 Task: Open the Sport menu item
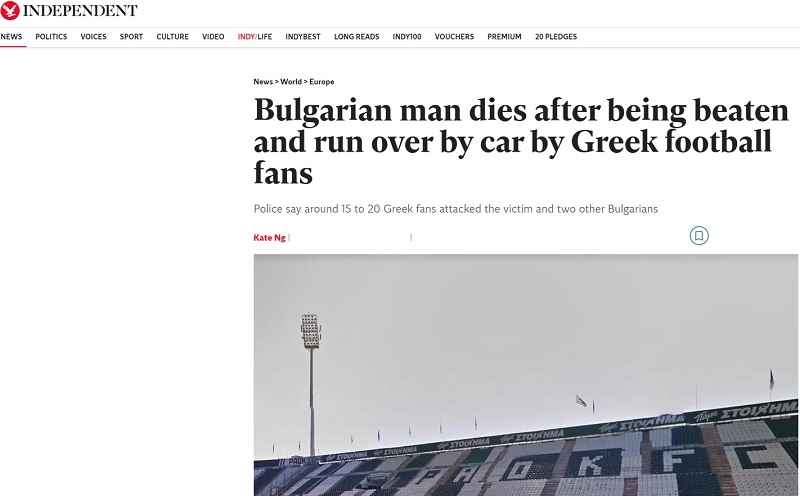[131, 37]
